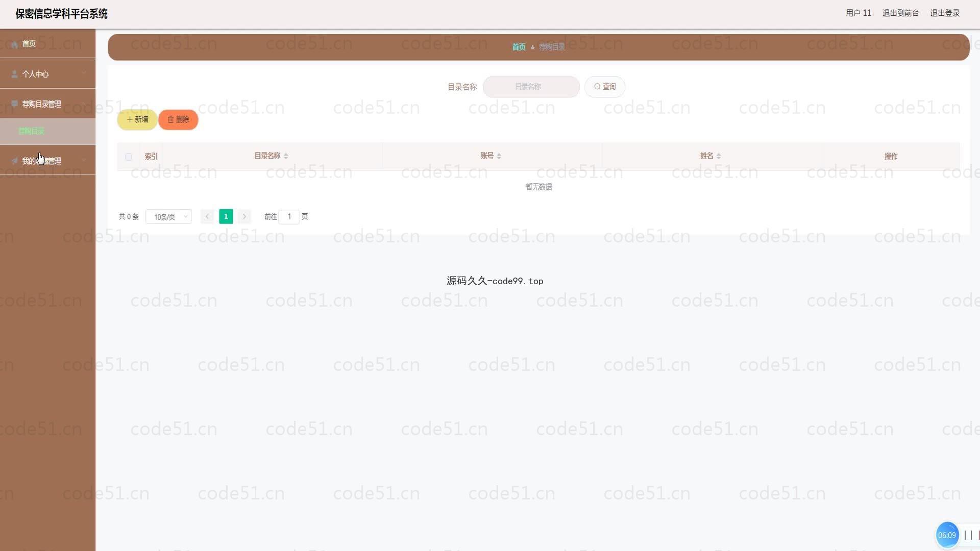This screenshot has width=980, height=551.
Task: Toggle the 个人中心 chevron arrow
Action: (x=84, y=73)
